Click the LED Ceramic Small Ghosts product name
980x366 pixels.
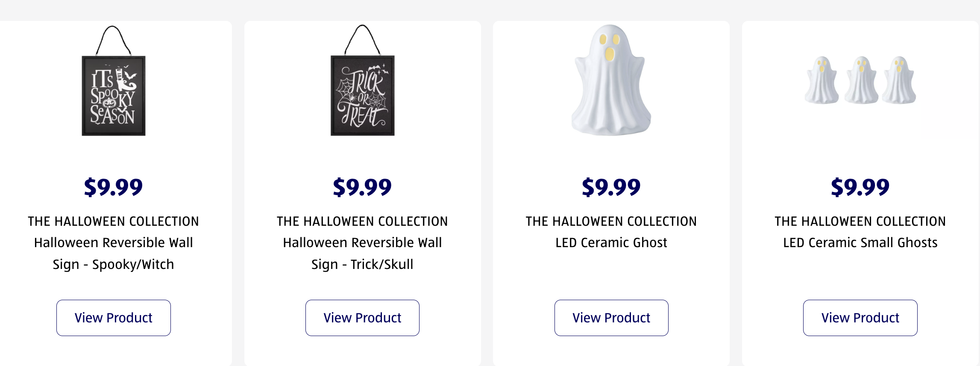click(860, 242)
